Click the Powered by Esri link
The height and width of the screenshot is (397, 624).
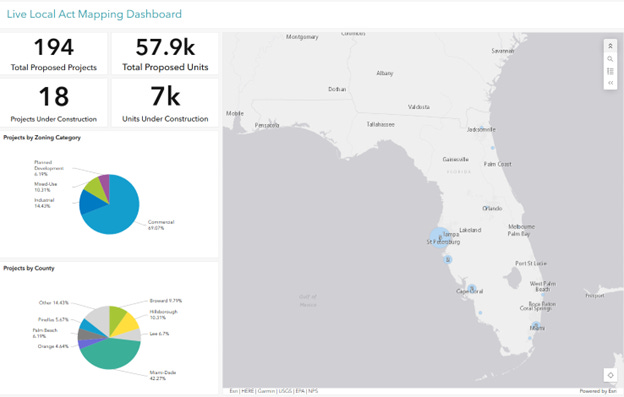[598, 391]
